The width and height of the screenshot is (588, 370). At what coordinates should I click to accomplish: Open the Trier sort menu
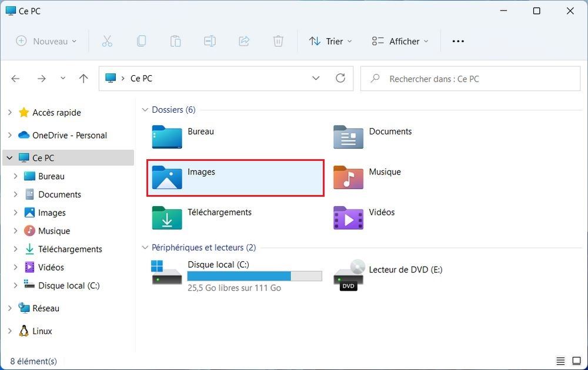[x=330, y=41]
